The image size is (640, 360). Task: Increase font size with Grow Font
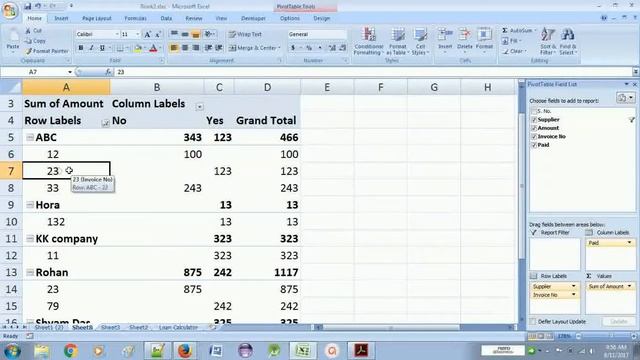point(148,34)
